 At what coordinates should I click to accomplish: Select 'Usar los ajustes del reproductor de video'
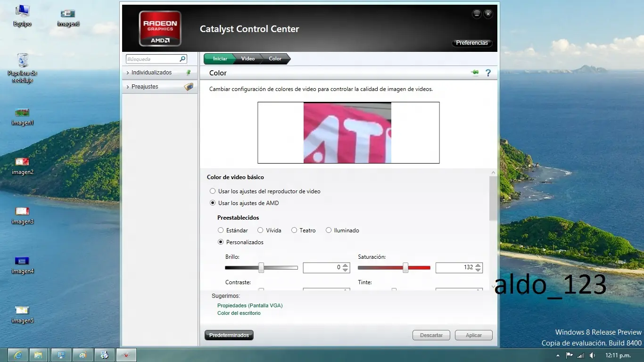(x=213, y=191)
